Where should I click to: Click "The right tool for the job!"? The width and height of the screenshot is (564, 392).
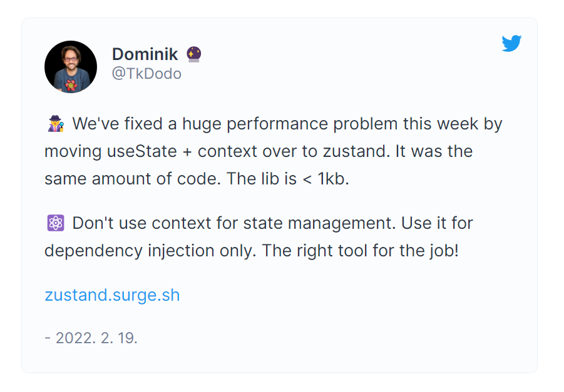point(360,251)
